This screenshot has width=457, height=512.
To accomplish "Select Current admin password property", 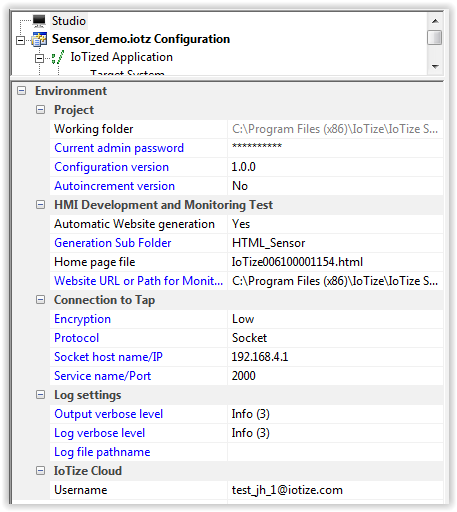I will click(x=119, y=148).
